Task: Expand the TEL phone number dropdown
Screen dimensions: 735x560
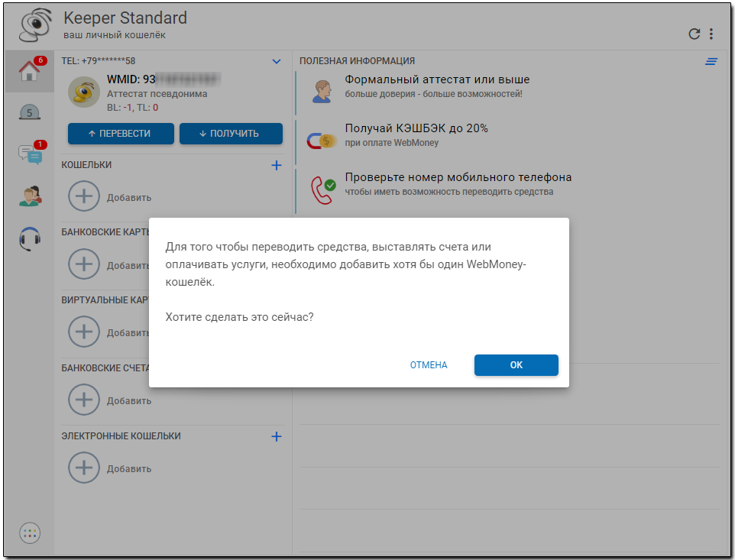Action: (277, 61)
